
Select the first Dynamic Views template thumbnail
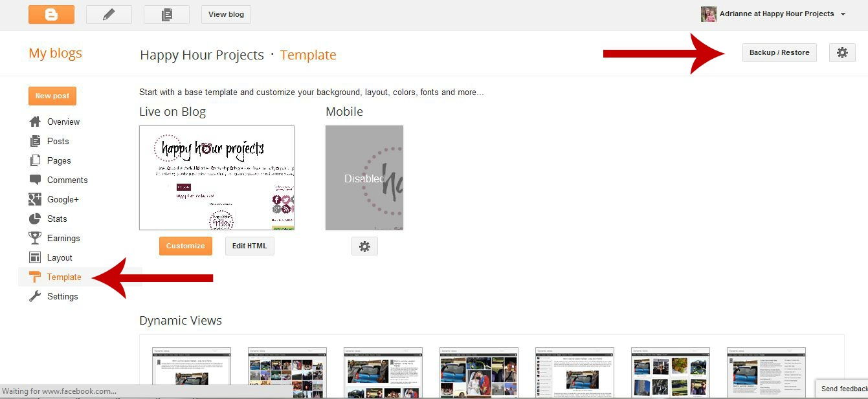[x=192, y=372]
